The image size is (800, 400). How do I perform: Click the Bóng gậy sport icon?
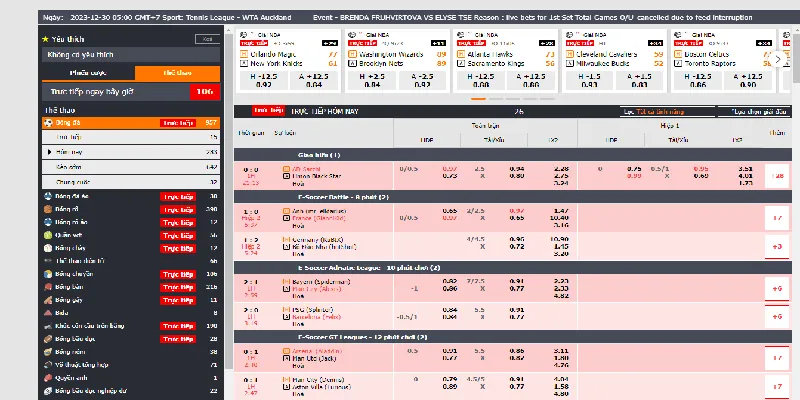pos(48,300)
